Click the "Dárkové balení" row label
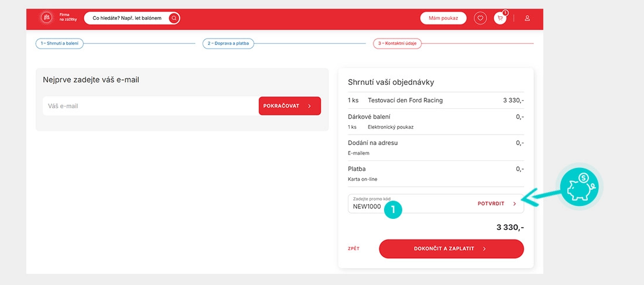The image size is (644, 285). pos(369,116)
